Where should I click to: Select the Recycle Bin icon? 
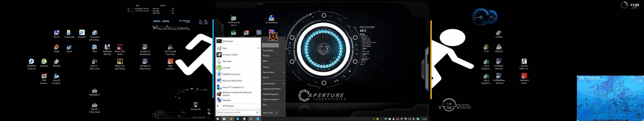pos(196,106)
